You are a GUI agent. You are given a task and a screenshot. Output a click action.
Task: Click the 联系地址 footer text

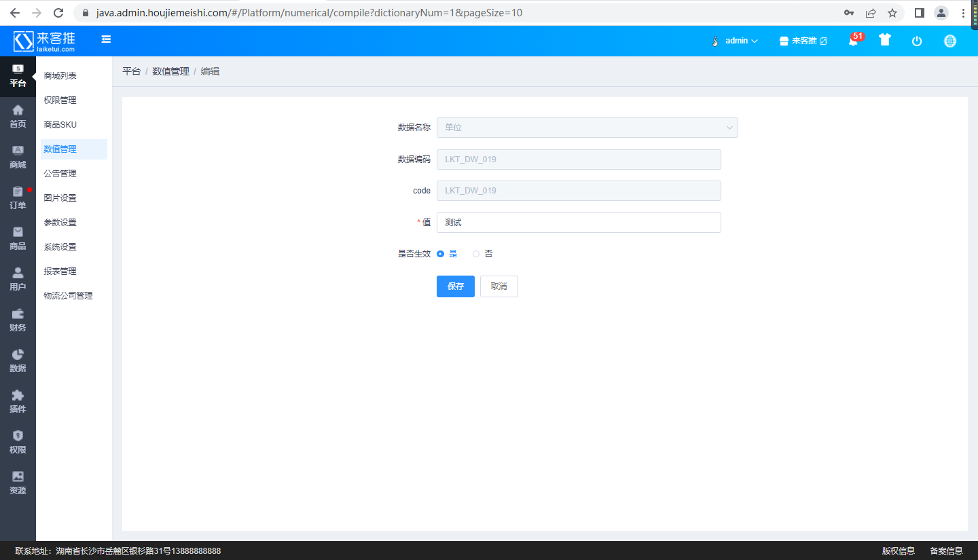(x=118, y=551)
